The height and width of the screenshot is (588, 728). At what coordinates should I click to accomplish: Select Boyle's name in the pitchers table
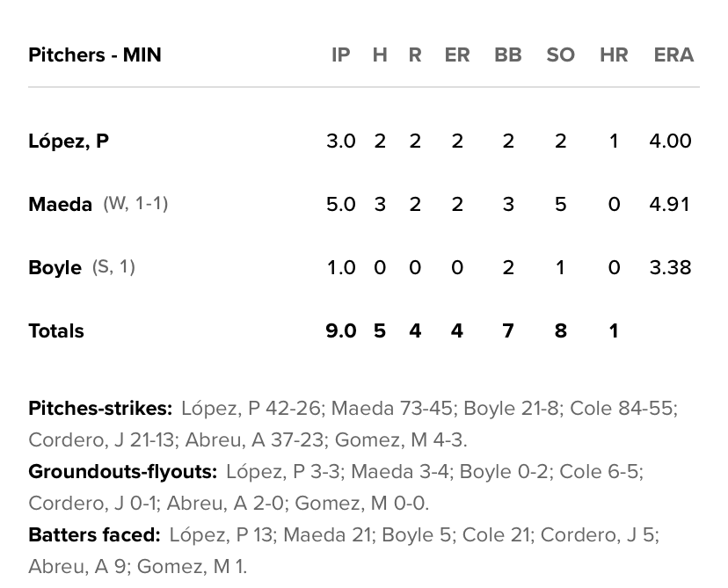click(55, 268)
